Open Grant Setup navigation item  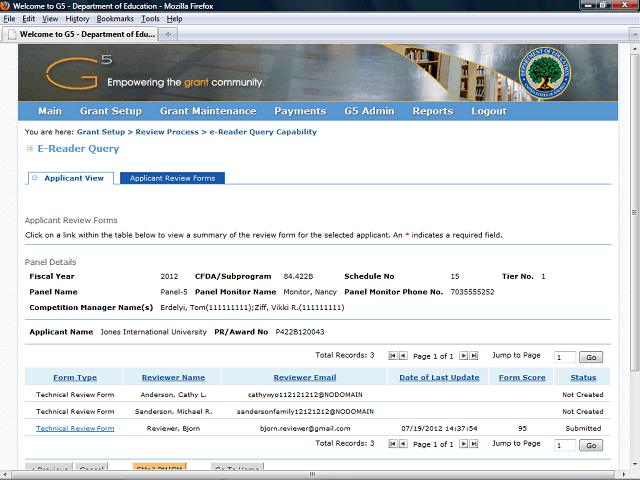pos(111,111)
